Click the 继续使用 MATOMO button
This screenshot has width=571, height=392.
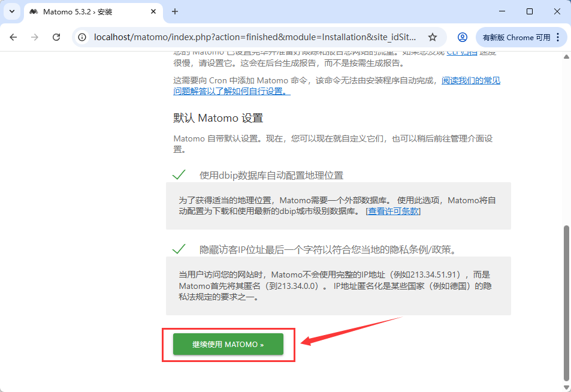point(228,344)
